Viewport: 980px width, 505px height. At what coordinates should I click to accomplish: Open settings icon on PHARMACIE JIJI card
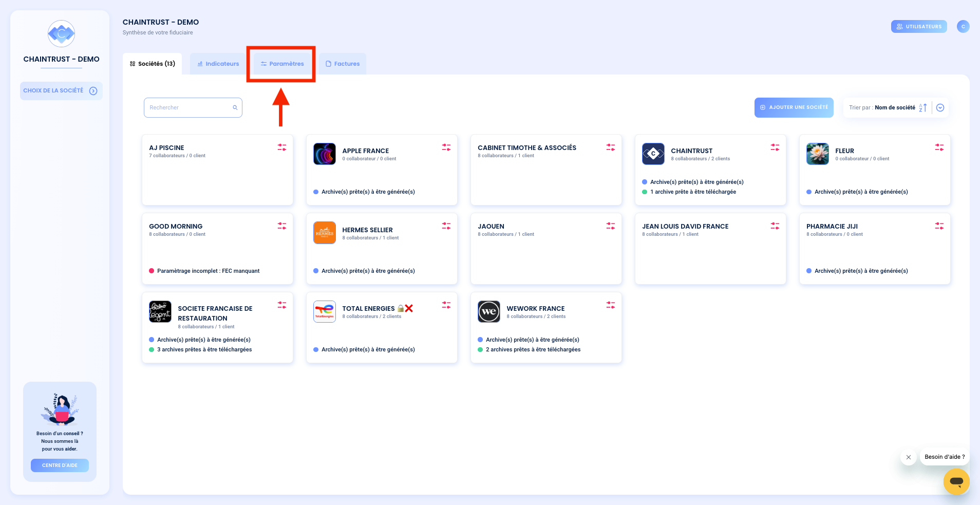(x=939, y=226)
